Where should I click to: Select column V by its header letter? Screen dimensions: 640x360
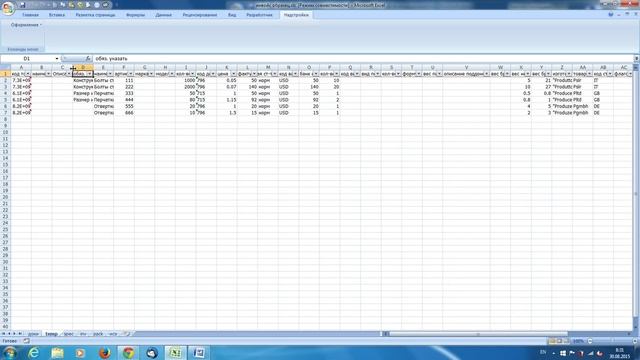(x=466, y=67)
